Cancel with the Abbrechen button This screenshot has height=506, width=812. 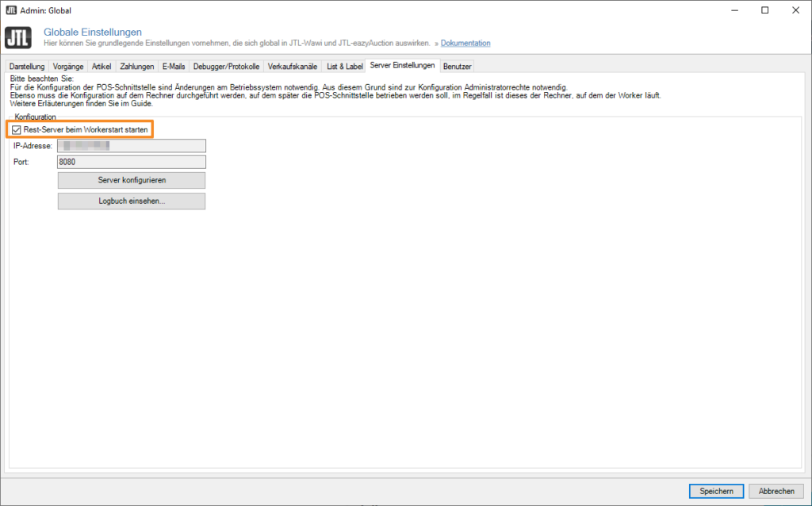[x=776, y=491]
